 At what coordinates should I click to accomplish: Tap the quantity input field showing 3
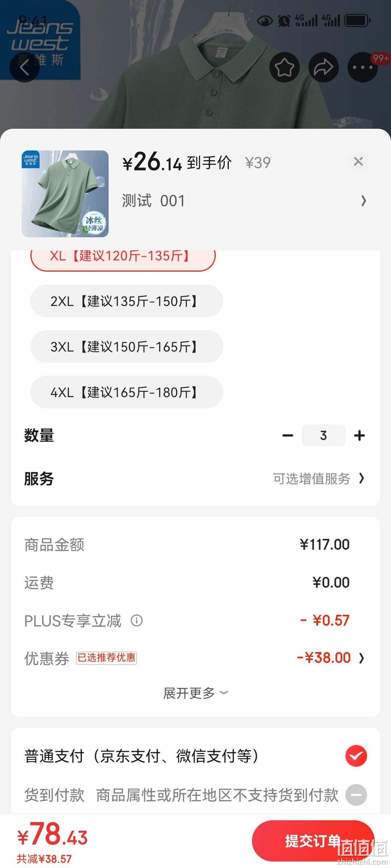323,435
